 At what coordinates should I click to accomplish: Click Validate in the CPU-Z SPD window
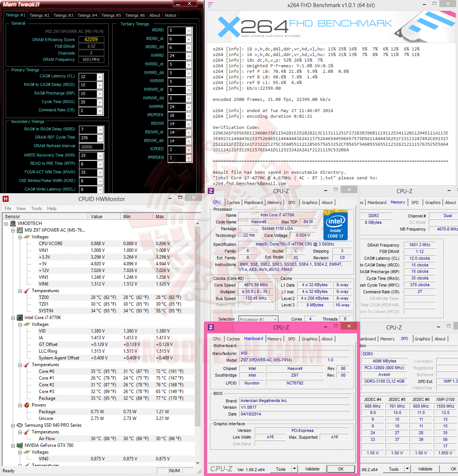click(425, 469)
